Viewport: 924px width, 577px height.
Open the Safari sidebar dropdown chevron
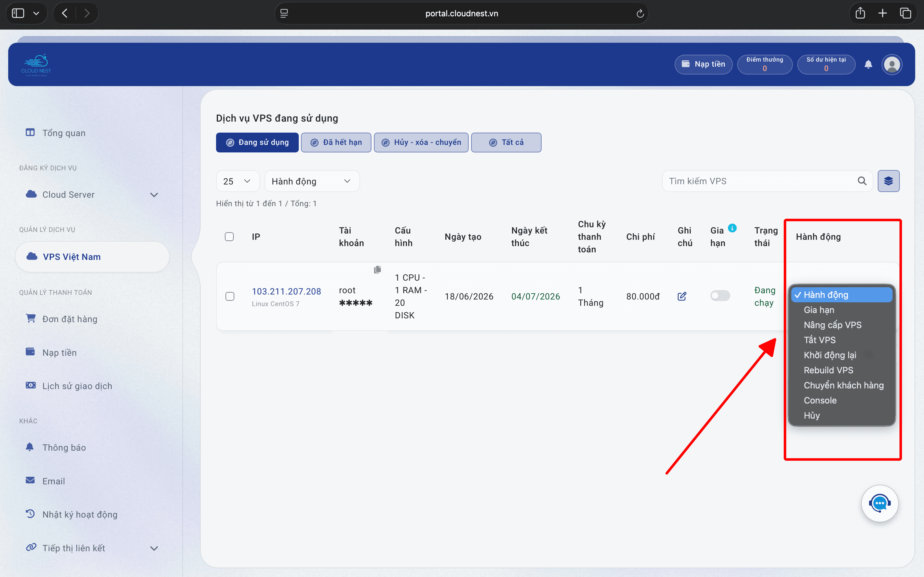(x=36, y=13)
